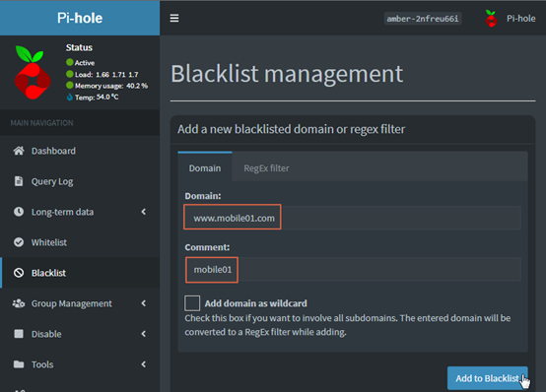Viewport: 546px width, 392px height.
Task: Click the Status heading in sidebar
Action: (79, 47)
